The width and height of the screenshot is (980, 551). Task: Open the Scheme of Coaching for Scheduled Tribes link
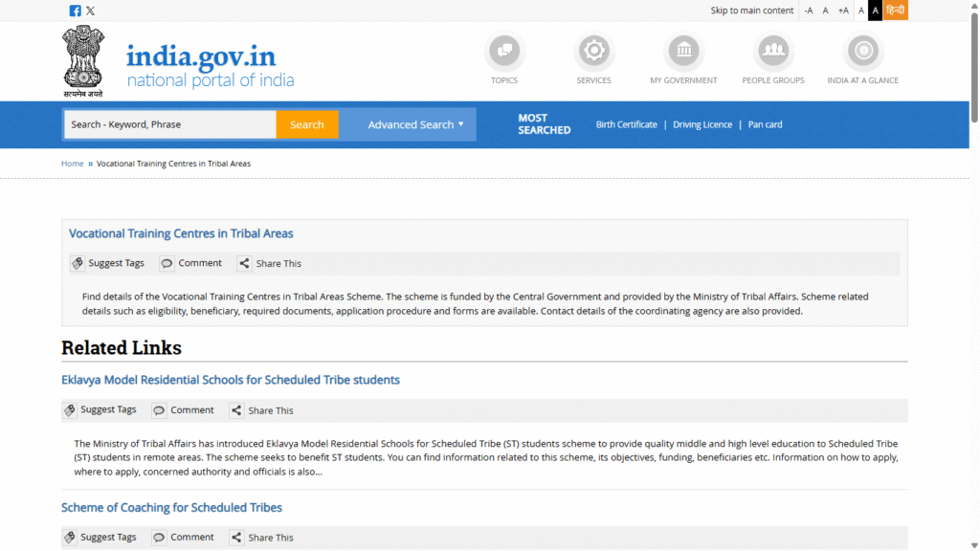(171, 507)
